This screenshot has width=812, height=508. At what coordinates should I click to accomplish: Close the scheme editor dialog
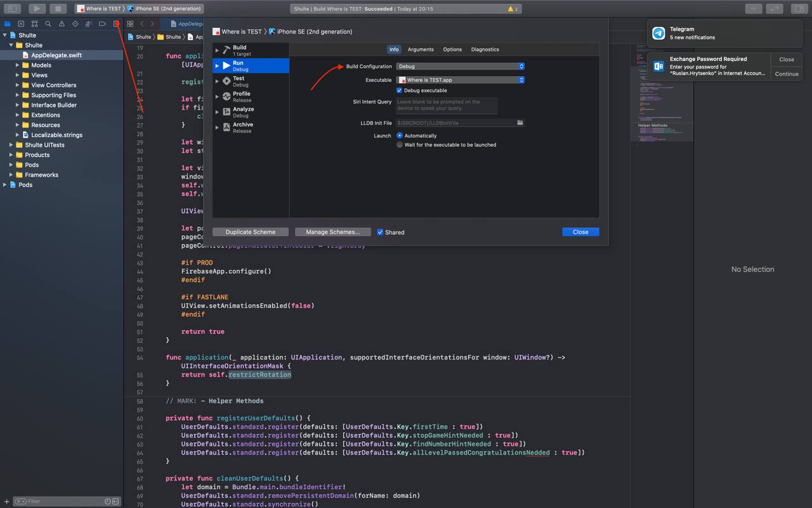[580, 232]
